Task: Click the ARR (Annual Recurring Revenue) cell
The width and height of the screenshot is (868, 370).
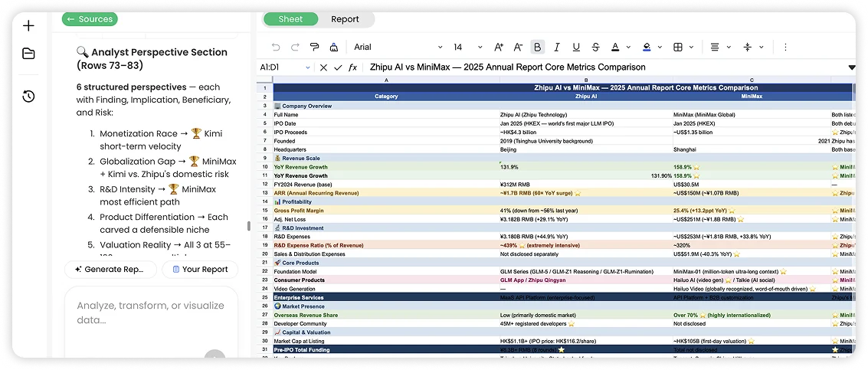Action: (386, 193)
